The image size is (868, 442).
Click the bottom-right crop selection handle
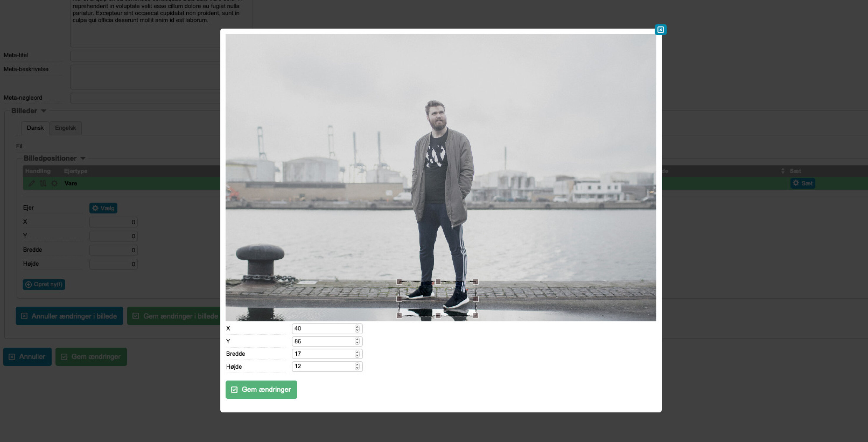click(x=476, y=316)
